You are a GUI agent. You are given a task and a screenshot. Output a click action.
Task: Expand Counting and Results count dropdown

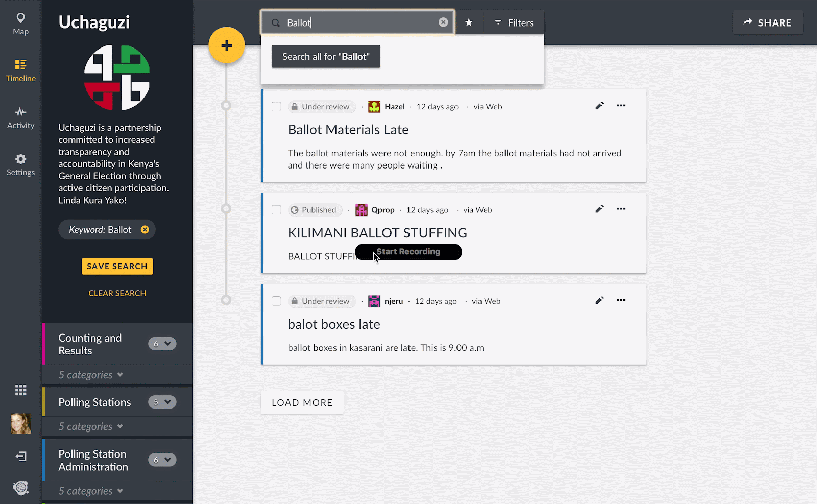pos(162,344)
